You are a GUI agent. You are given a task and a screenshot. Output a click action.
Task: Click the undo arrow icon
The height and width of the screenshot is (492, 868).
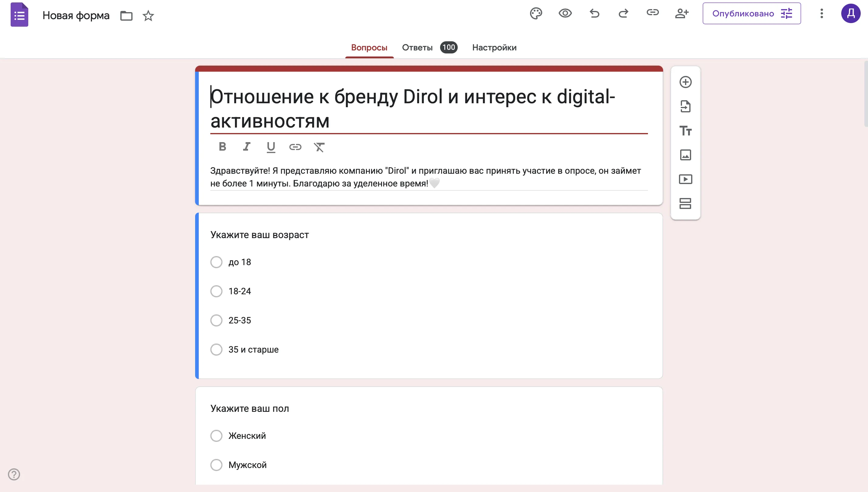pos(594,14)
